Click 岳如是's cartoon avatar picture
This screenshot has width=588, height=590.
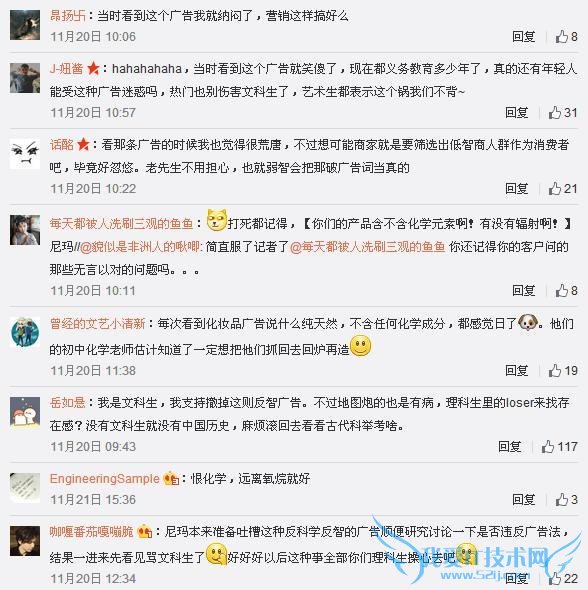(x=25, y=412)
